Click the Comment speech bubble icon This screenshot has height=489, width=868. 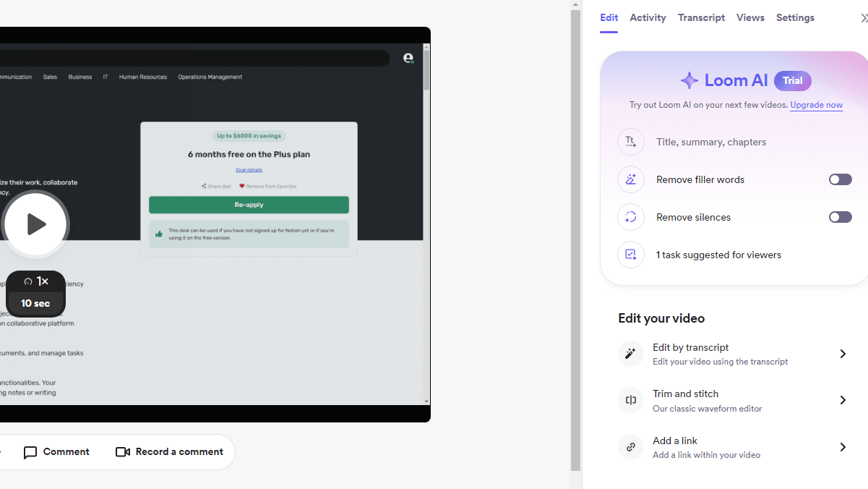pyautogui.click(x=30, y=452)
